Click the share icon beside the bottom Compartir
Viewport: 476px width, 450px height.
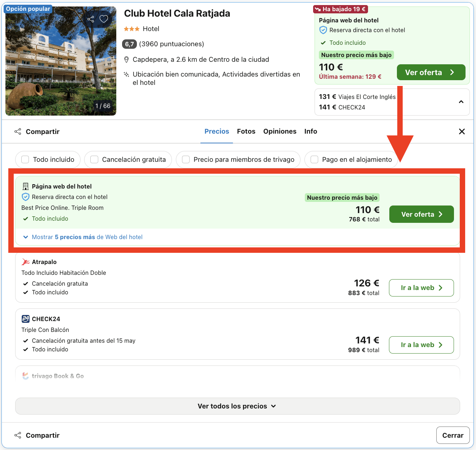[18, 435]
